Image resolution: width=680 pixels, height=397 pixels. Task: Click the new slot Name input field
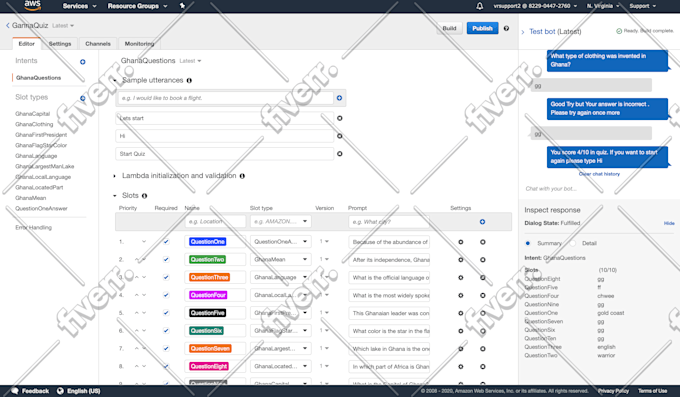click(215, 222)
